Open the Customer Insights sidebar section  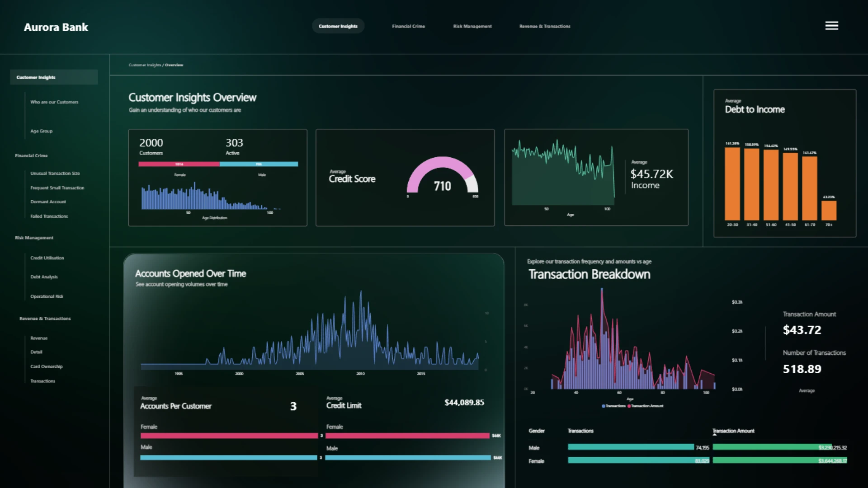pyautogui.click(x=54, y=77)
